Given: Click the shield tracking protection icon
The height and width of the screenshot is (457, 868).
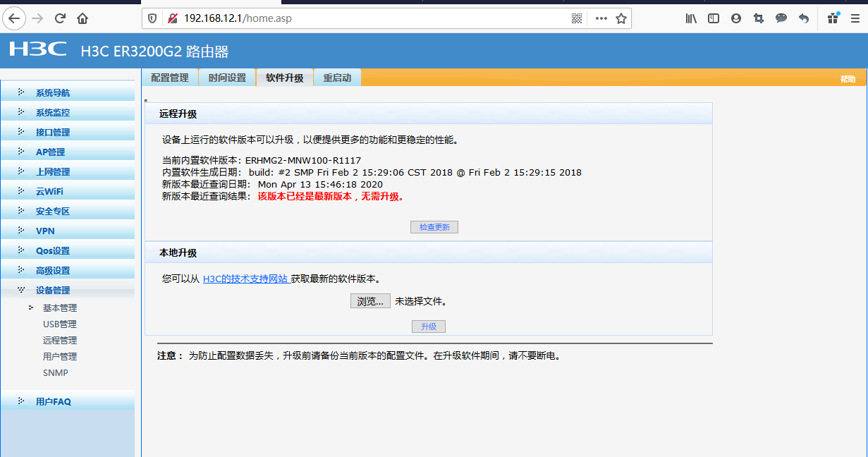Looking at the screenshot, I should 152,18.
